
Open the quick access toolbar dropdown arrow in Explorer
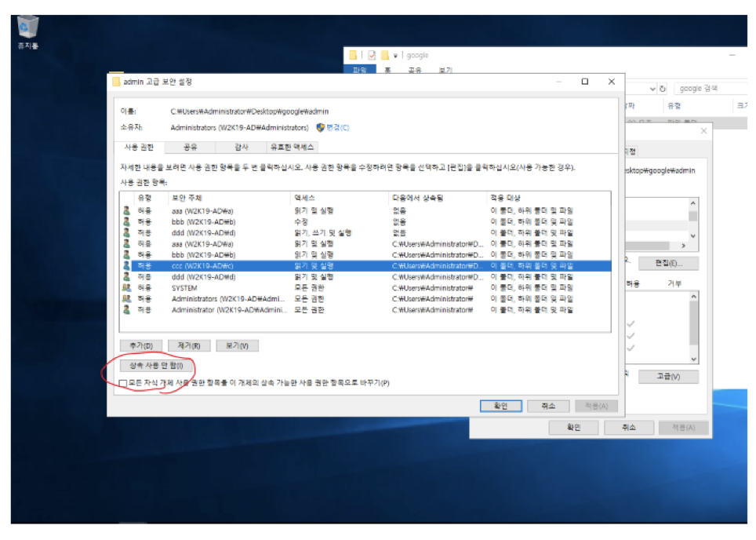coord(395,56)
